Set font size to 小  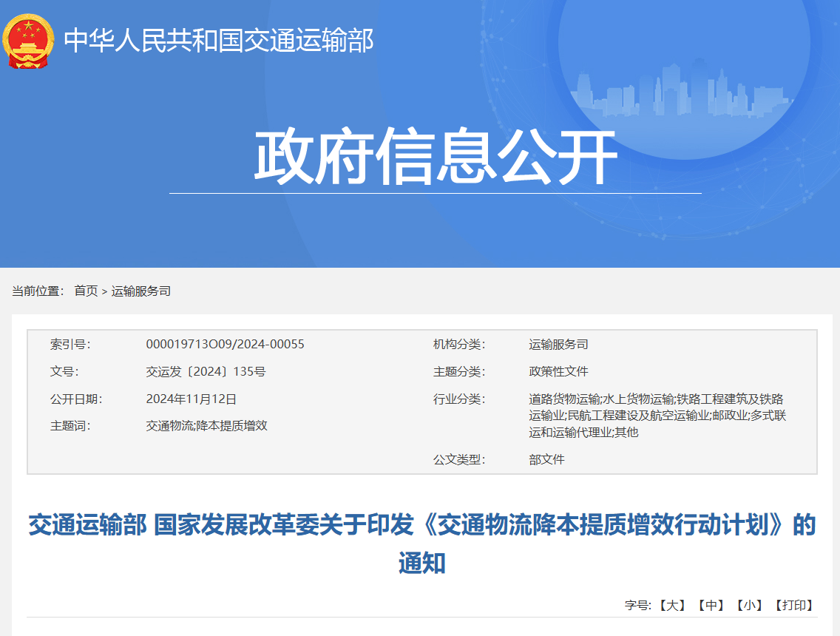(750, 606)
